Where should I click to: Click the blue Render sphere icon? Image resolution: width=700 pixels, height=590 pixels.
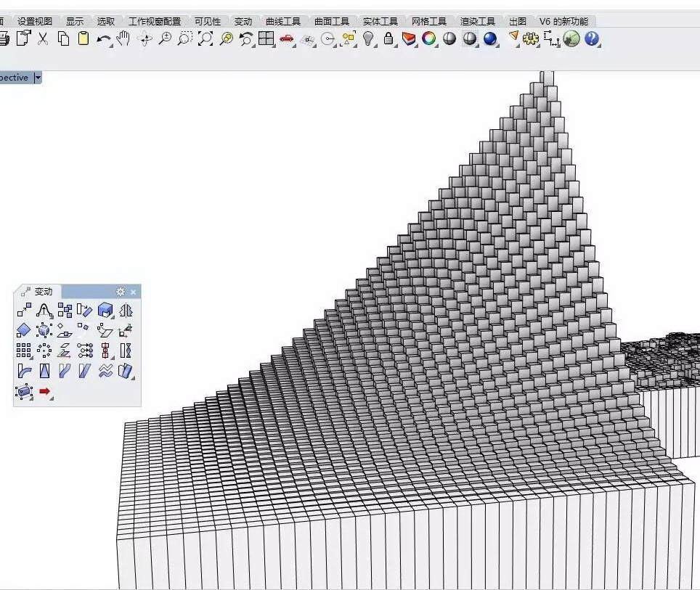[x=489, y=38]
